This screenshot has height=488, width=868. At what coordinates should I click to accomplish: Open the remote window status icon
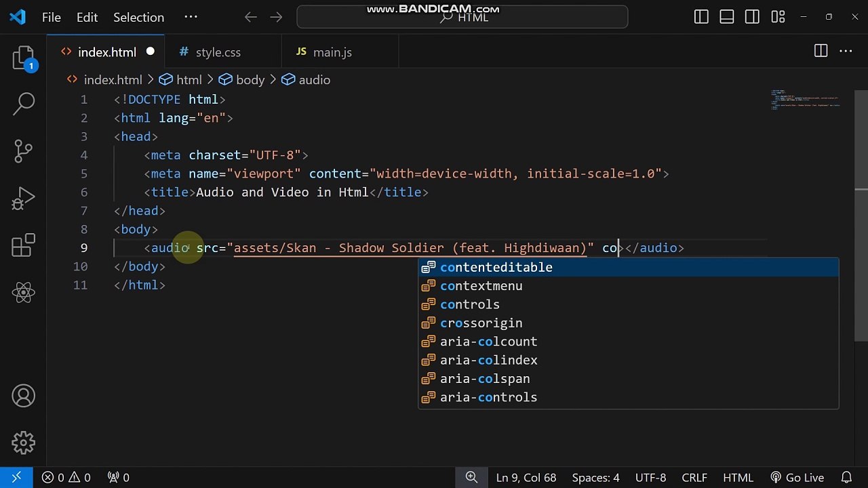[x=17, y=477]
